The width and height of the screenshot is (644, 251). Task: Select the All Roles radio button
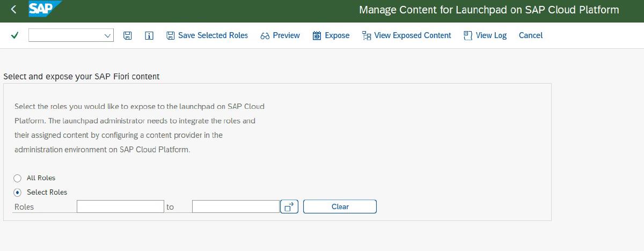point(18,178)
